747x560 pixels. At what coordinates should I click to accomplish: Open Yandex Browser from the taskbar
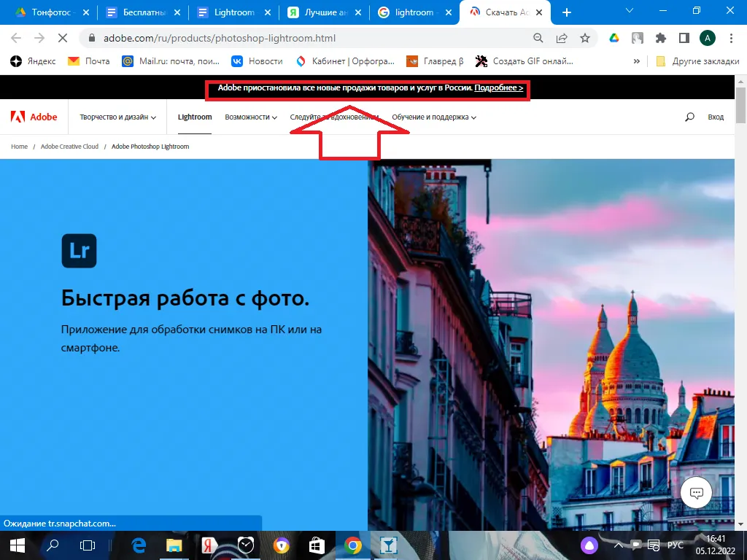(209, 545)
